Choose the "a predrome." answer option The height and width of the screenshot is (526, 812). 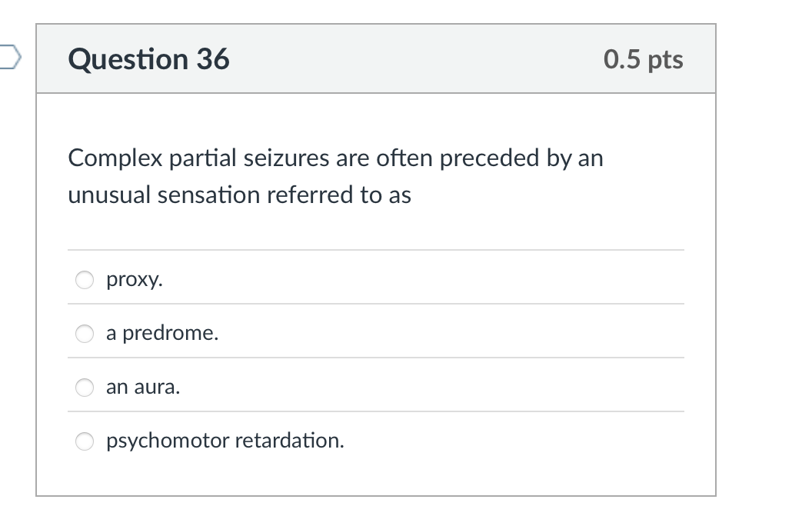85,334
